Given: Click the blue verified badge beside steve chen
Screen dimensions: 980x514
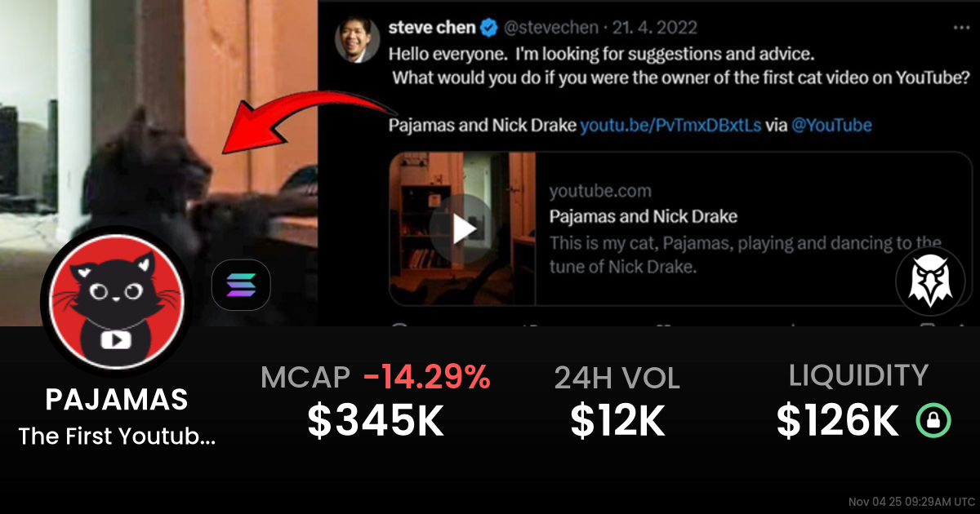Looking at the screenshot, I should [489, 29].
